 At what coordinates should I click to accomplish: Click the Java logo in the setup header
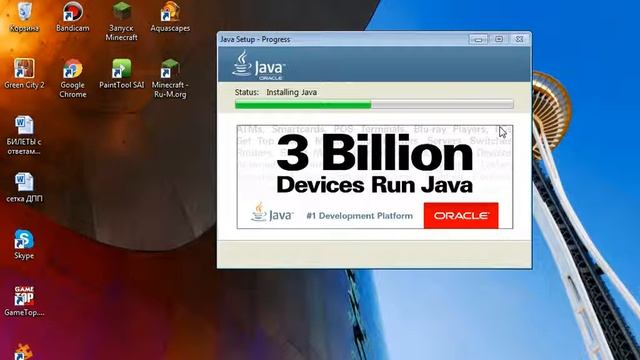coord(258,65)
